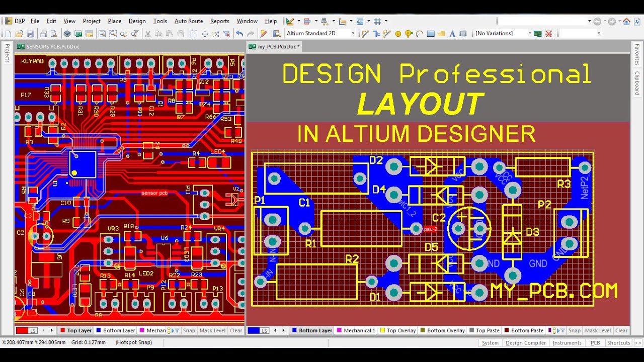
Task: Open a document with the folder icon
Action: [19, 34]
